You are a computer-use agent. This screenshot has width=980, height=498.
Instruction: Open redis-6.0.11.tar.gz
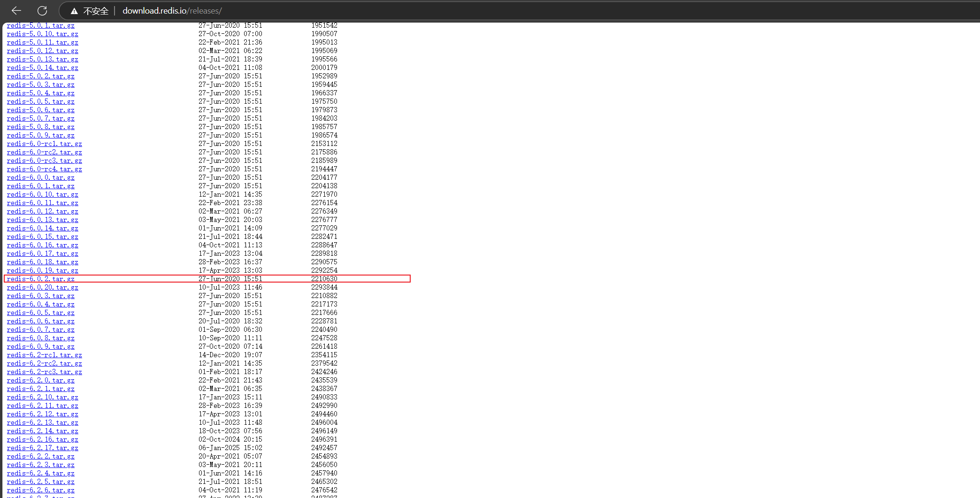click(x=43, y=203)
